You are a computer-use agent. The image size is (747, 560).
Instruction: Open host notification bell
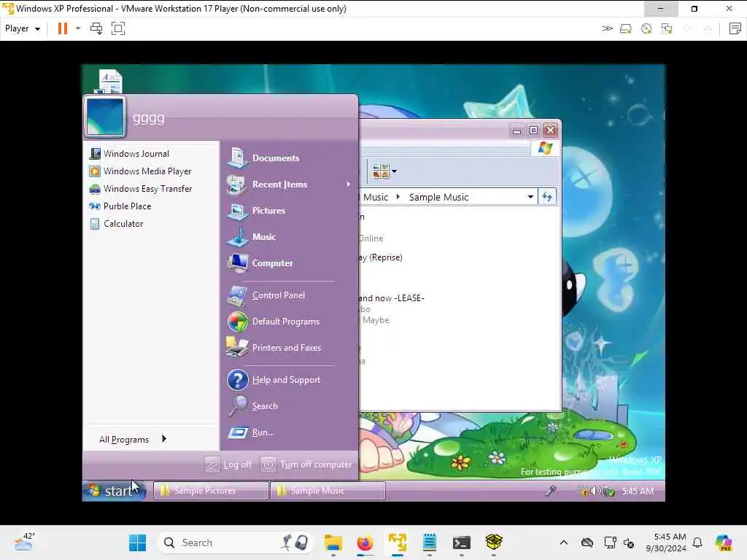pyautogui.click(x=697, y=542)
